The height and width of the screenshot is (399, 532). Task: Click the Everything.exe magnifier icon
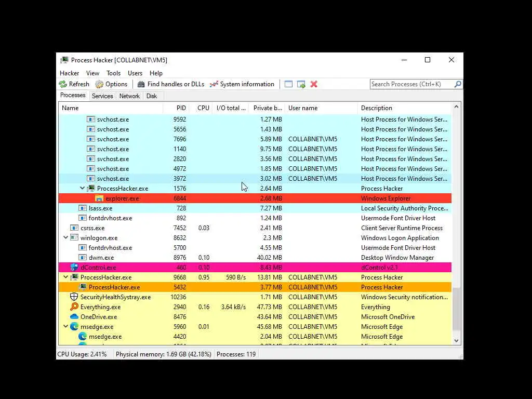74,307
